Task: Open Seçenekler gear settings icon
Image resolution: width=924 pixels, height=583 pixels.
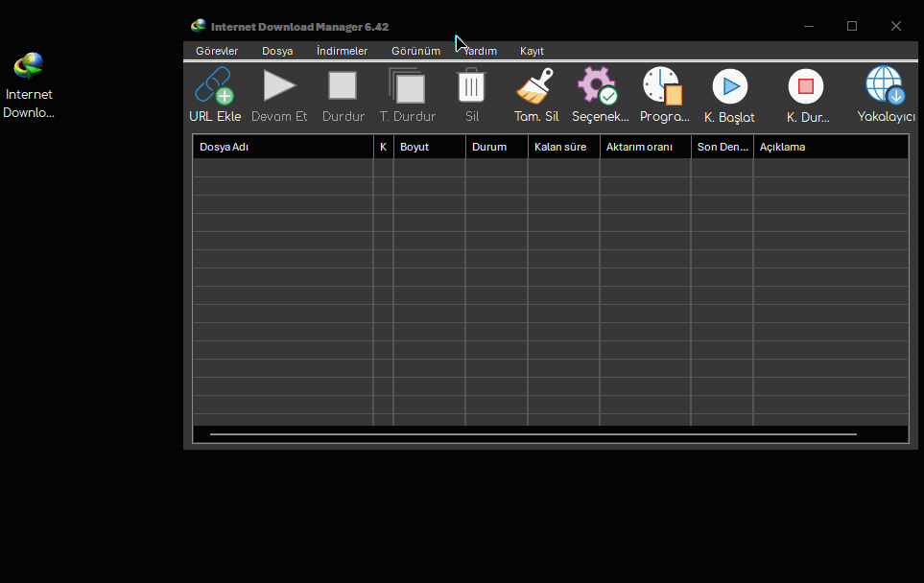Action: pyautogui.click(x=598, y=85)
